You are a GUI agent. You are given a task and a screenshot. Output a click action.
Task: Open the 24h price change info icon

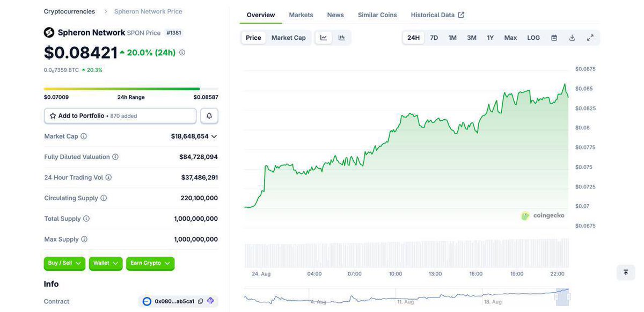(x=182, y=53)
